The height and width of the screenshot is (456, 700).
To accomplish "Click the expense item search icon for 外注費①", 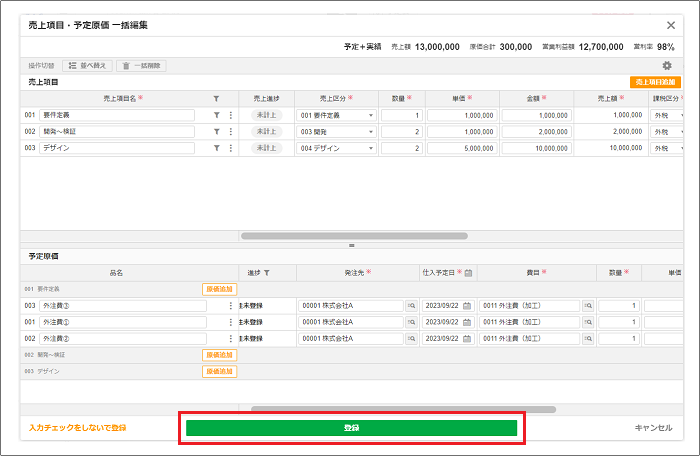I will pyautogui.click(x=588, y=322).
